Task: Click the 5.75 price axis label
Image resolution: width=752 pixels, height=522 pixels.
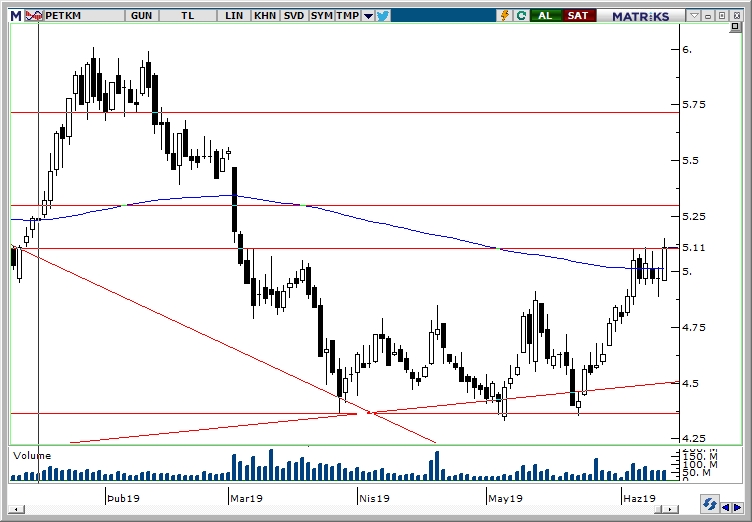Action: pos(694,105)
